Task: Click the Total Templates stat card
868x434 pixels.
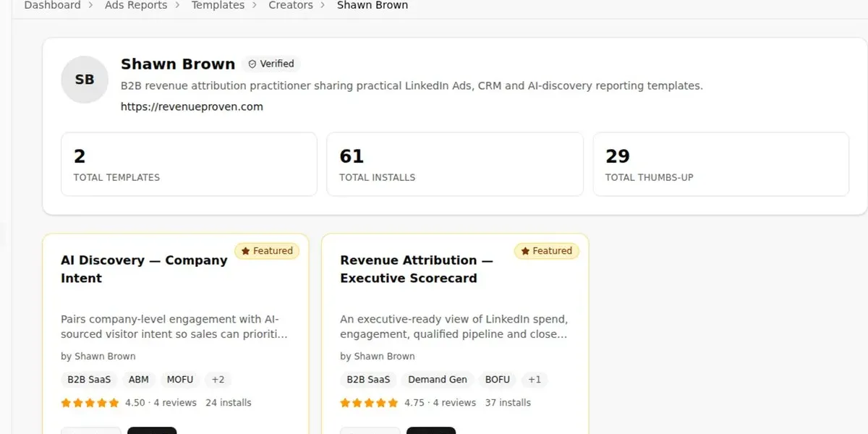Action: coord(189,164)
